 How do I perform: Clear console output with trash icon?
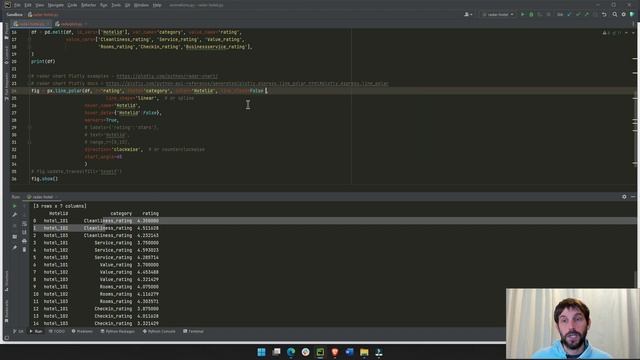coord(24,249)
